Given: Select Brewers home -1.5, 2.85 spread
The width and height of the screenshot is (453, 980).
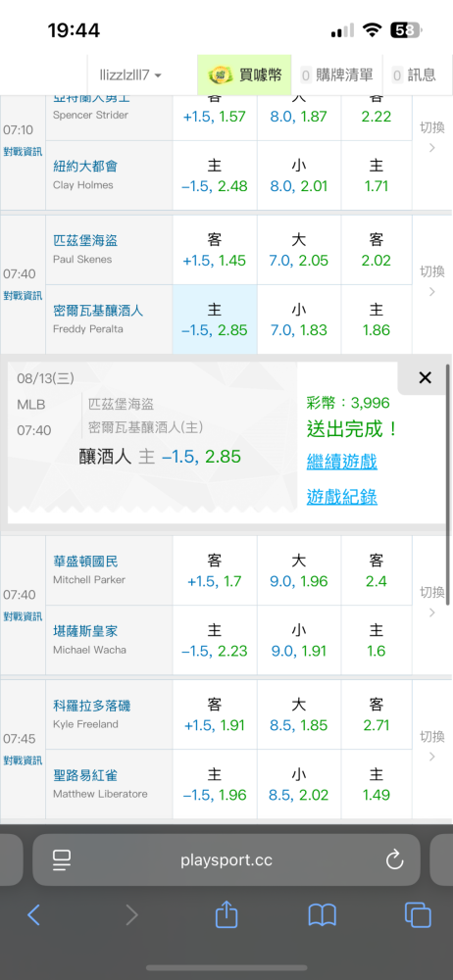Looking at the screenshot, I should point(215,319).
